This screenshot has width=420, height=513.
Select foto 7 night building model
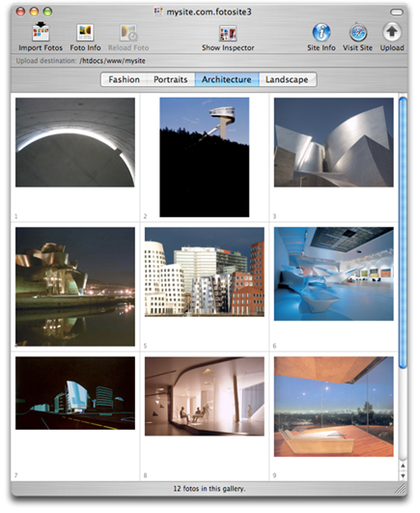75,393
